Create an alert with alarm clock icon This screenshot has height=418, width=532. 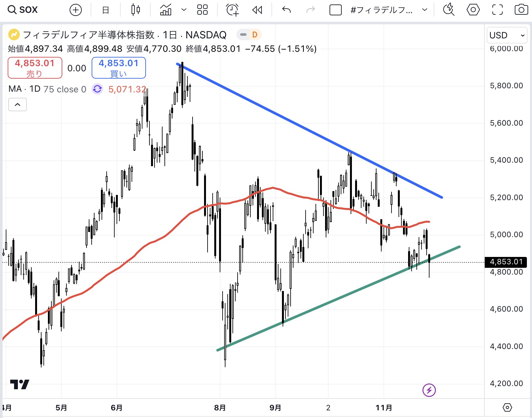tap(232, 10)
